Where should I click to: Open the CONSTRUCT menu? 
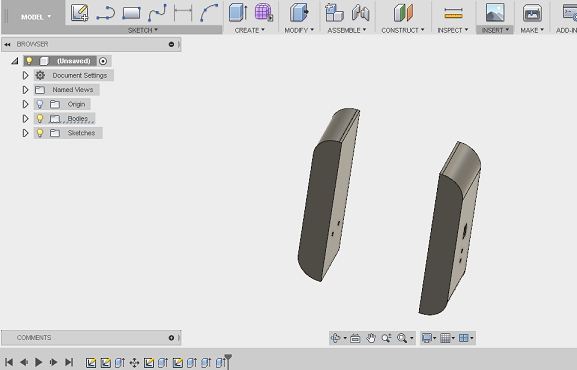(x=403, y=30)
